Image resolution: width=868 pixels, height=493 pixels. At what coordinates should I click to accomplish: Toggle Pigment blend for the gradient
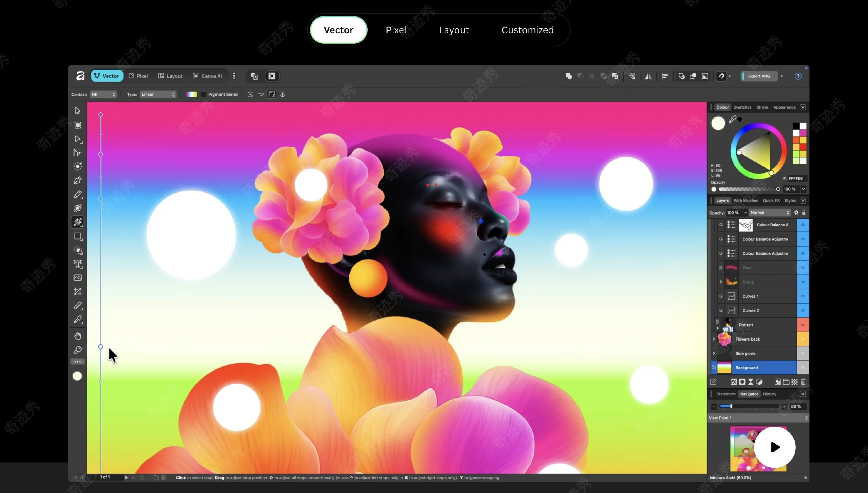click(203, 95)
